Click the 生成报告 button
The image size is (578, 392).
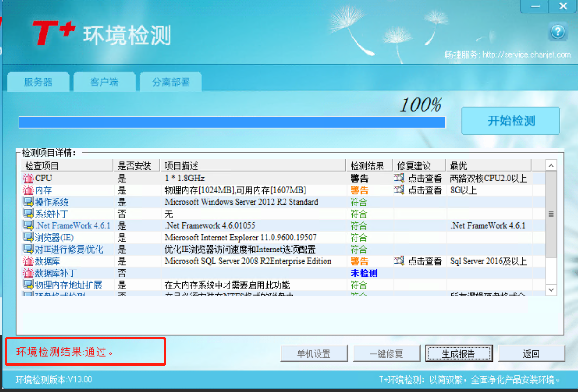pyautogui.click(x=458, y=354)
